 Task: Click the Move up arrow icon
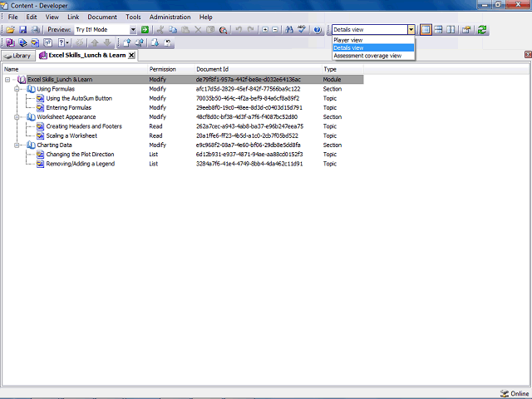95,42
